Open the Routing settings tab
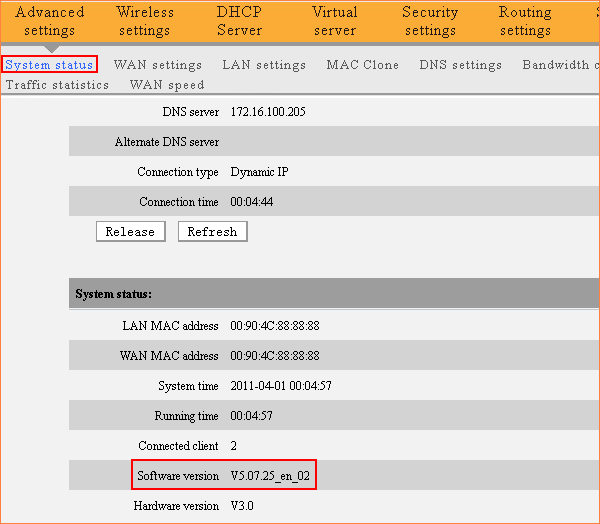The width and height of the screenshot is (600, 524). click(x=525, y=21)
